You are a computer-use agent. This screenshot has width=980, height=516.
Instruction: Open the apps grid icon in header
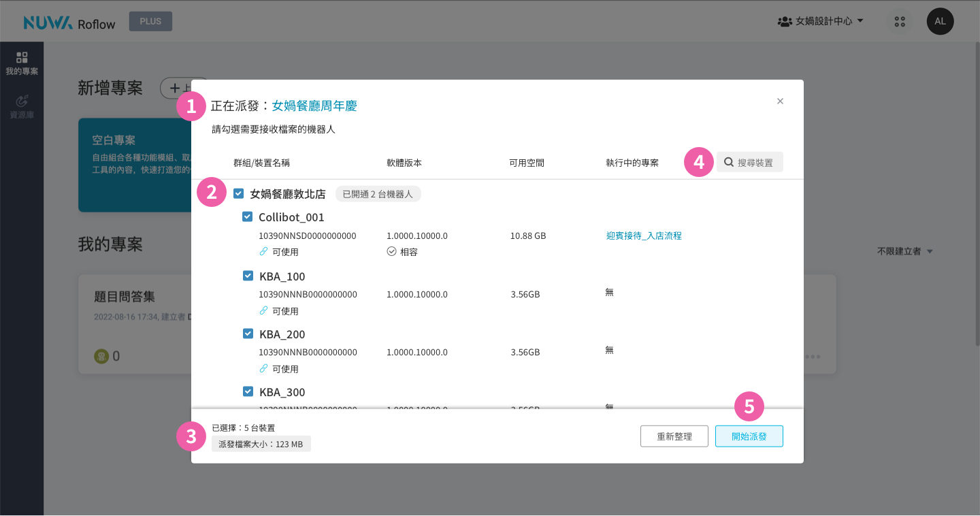pos(900,22)
